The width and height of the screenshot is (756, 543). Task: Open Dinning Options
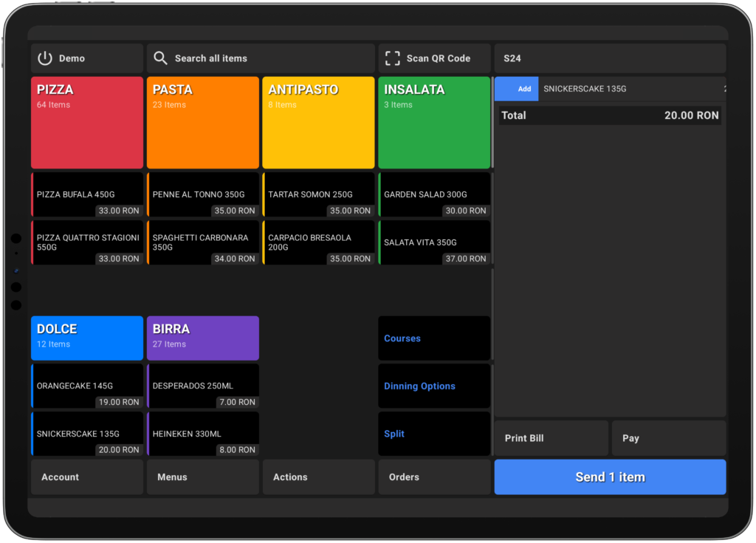pyautogui.click(x=434, y=386)
